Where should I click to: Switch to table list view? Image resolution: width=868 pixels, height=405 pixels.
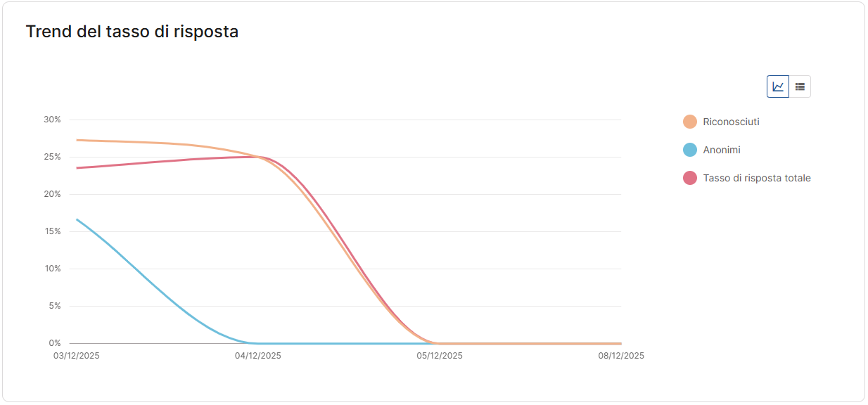point(800,86)
